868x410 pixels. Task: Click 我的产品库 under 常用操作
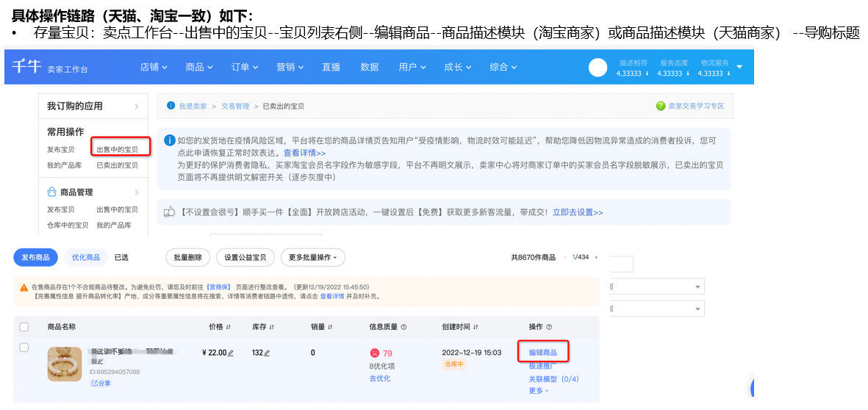[64, 165]
